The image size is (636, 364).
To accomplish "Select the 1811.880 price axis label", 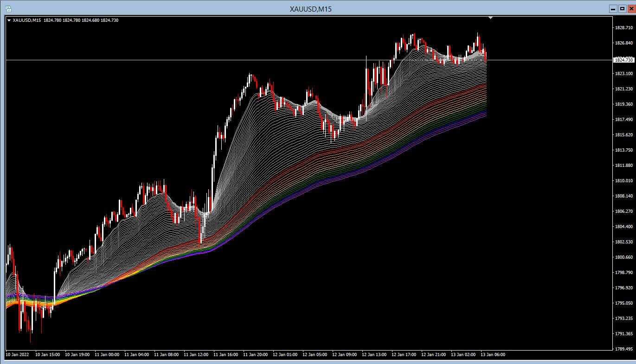I will [x=624, y=166].
